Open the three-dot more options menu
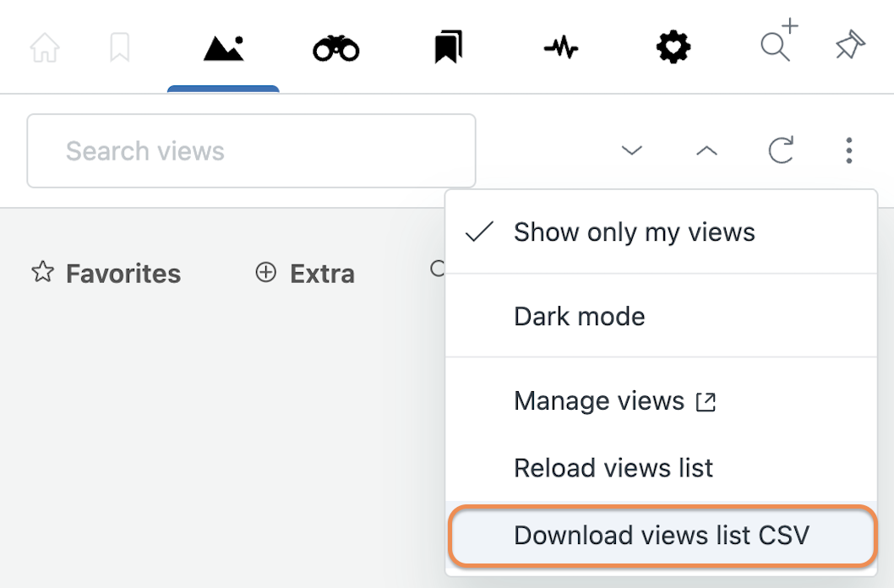Screen dimensions: 894x588 coord(848,151)
